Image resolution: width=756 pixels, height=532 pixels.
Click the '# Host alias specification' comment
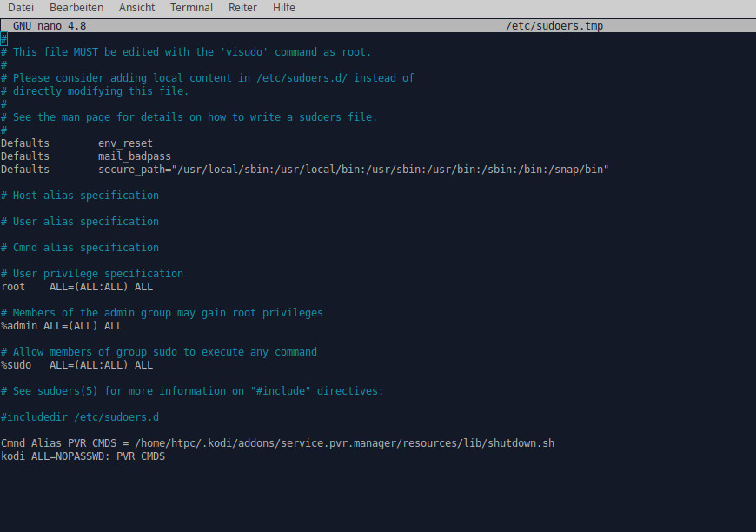point(80,196)
